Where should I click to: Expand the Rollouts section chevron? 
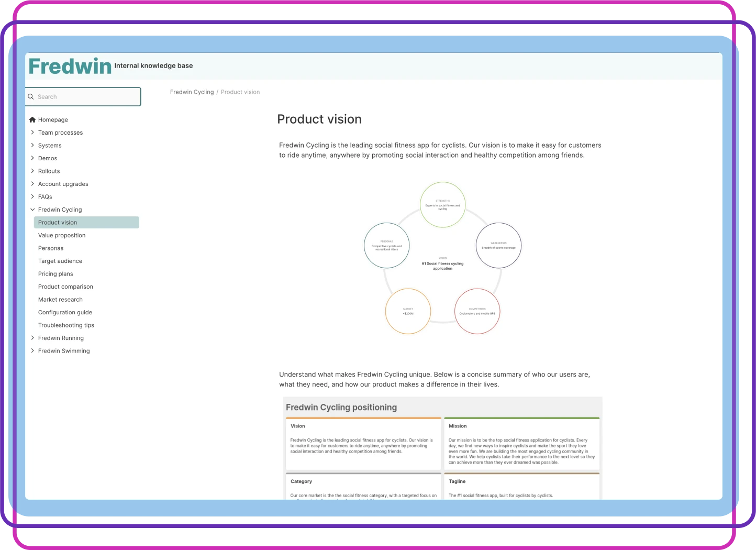pos(32,171)
